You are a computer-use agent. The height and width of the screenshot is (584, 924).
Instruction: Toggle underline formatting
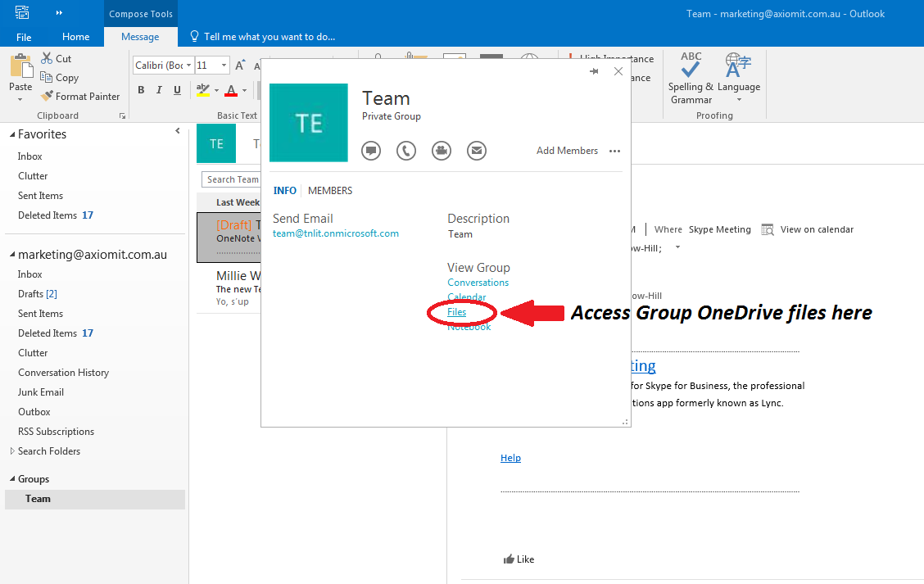(178, 89)
